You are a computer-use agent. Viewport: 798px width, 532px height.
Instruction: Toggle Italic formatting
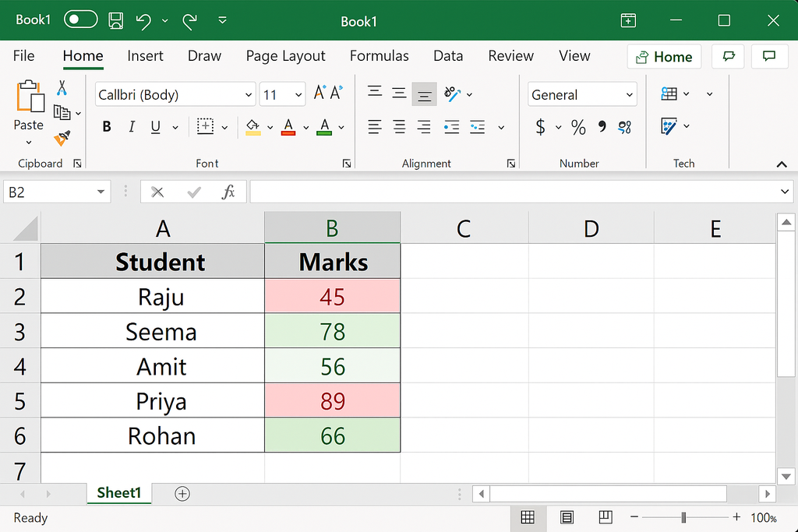tap(131, 125)
